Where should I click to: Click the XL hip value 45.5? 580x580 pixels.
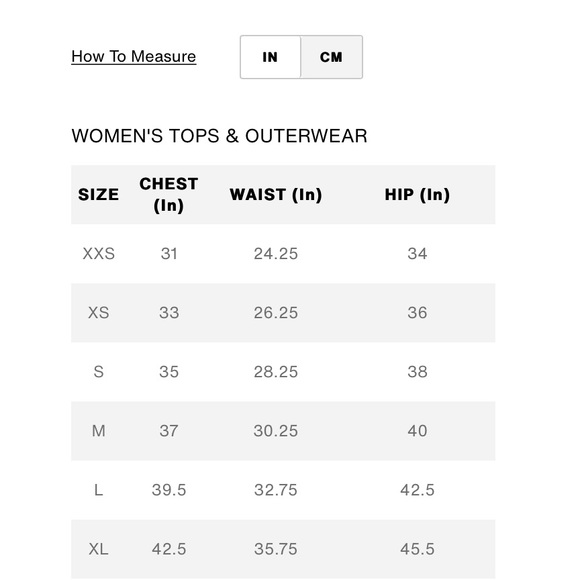pos(417,549)
